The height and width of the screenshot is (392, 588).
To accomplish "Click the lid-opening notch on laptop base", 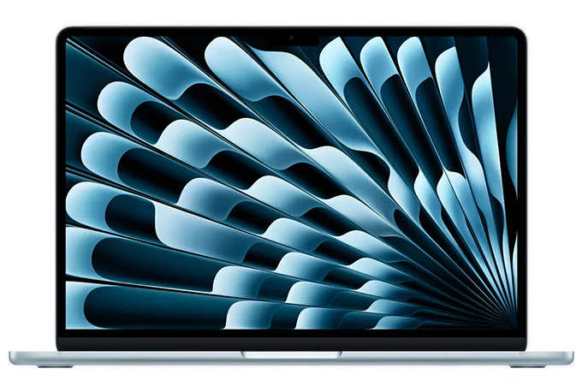I will pos(291,353).
